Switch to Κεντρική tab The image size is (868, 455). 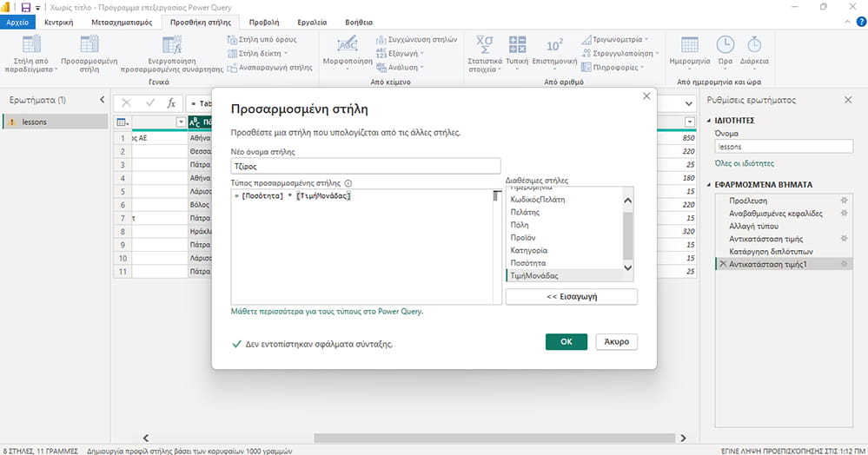[x=59, y=22]
